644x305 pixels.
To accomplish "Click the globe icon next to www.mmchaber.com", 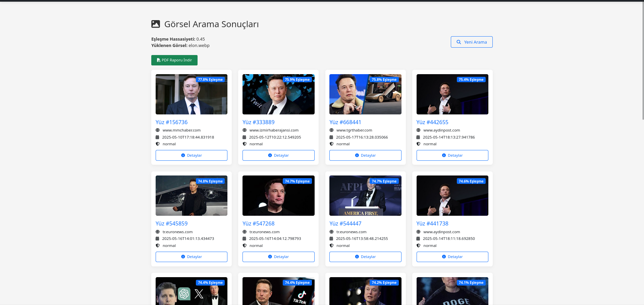I will click(x=158, y=130).
